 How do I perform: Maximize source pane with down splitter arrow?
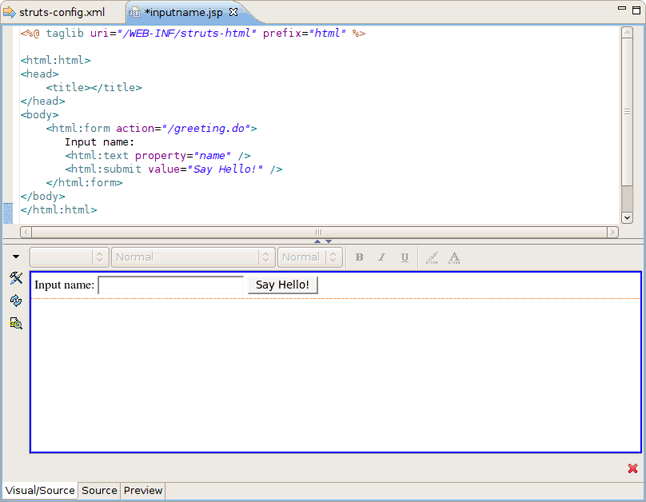coord(328,242)
